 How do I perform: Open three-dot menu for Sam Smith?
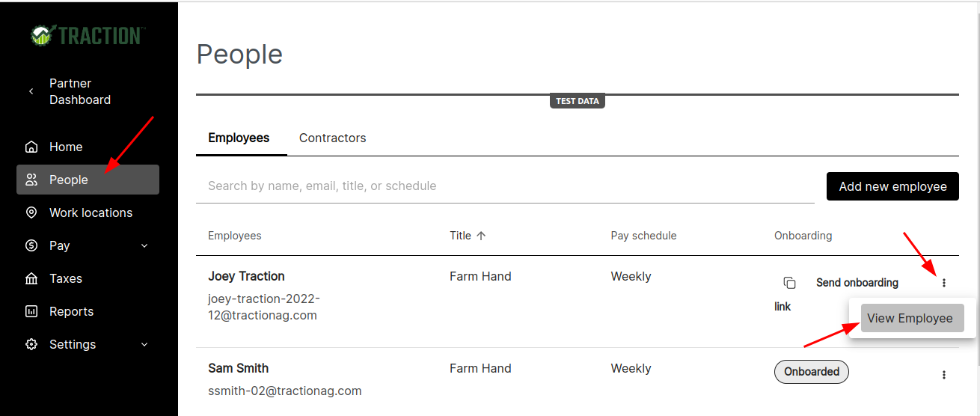944,374
